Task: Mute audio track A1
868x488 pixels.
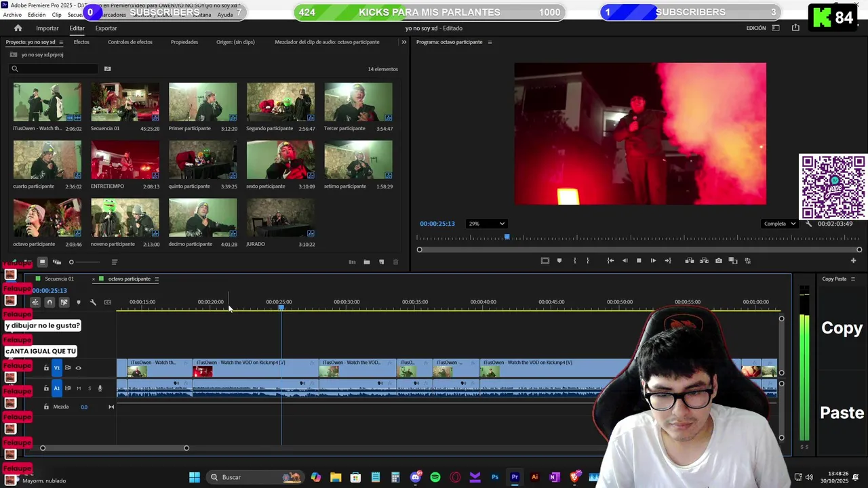Action: (x=78, y=388)
